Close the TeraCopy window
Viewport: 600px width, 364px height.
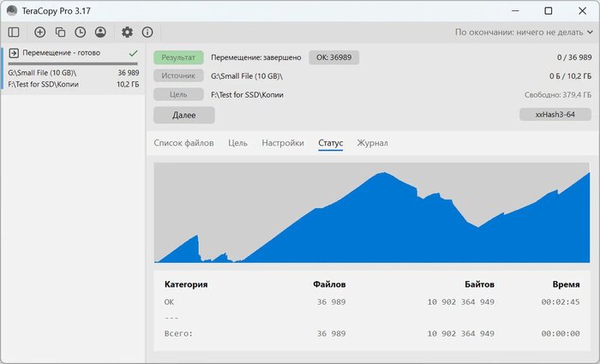click(x=582, y=10)
